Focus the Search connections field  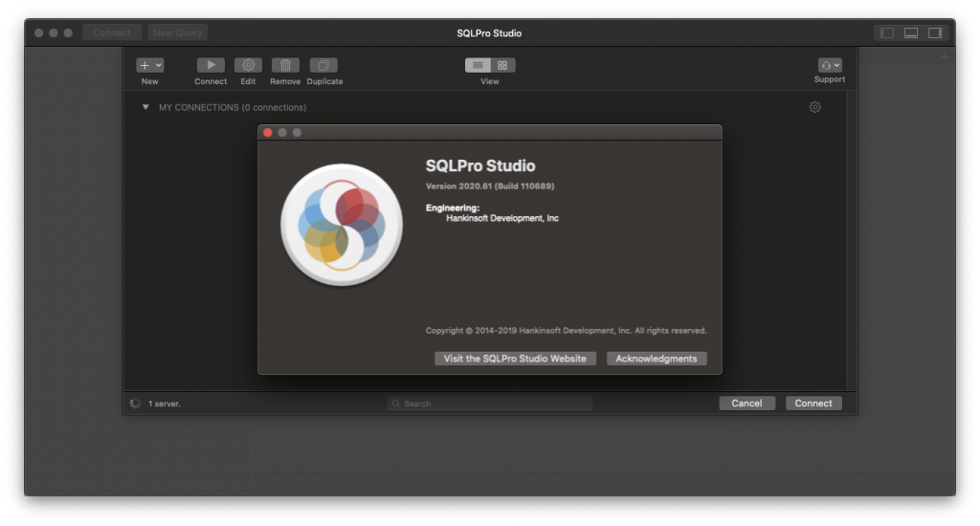click(x=490, y=404)
